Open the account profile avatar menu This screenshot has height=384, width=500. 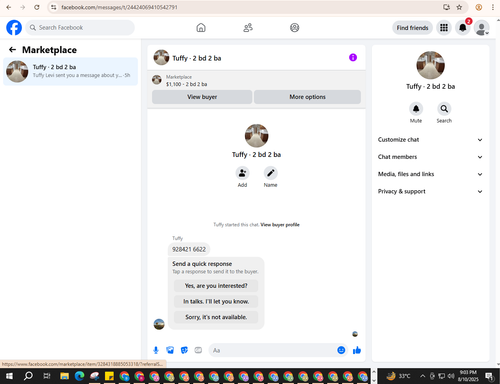(482, 28)
